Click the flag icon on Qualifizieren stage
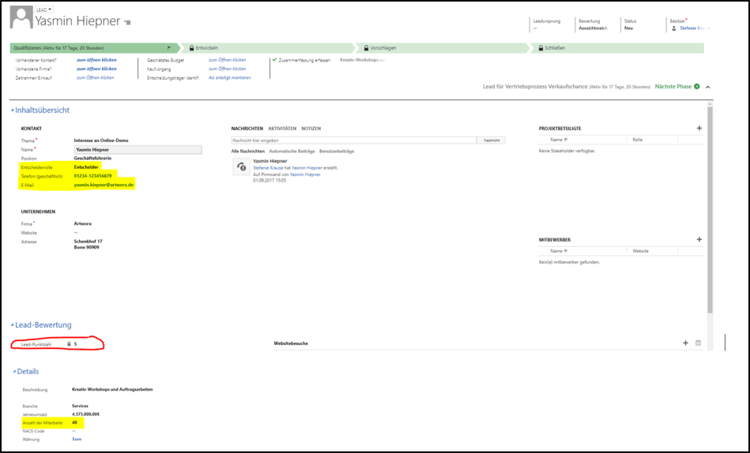Viewport: 750px width, 453px height. (x=168, y=47)
